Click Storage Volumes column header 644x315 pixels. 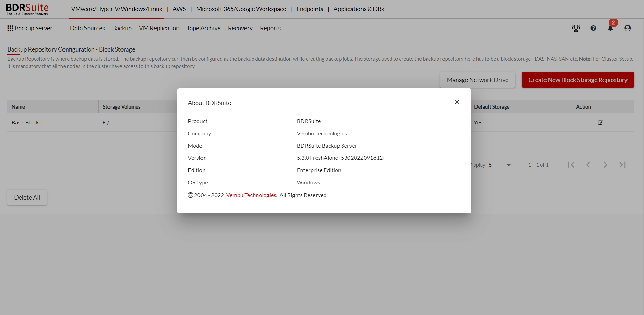pyautogui.click(x=122, y=107)
